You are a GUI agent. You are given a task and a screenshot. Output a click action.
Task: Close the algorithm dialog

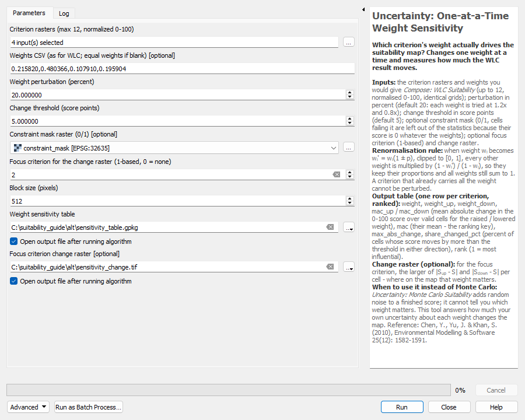[x=449, y=407]
